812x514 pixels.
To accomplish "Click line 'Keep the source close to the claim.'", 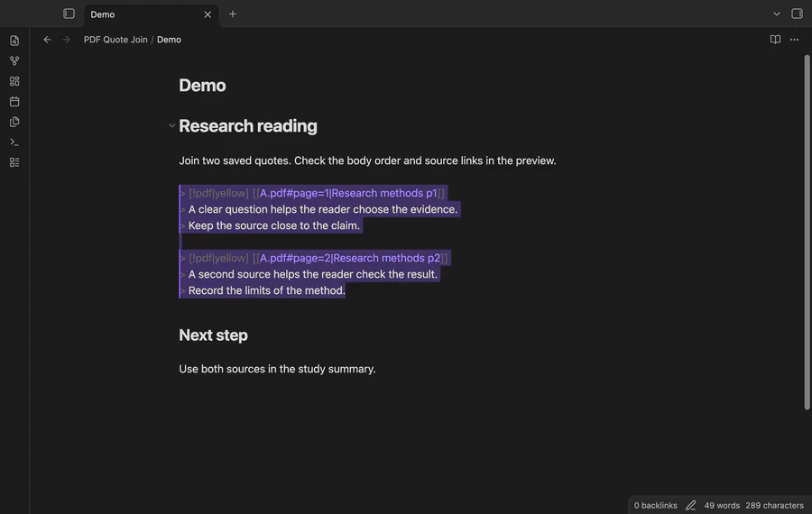I will [x=274, y=225].
